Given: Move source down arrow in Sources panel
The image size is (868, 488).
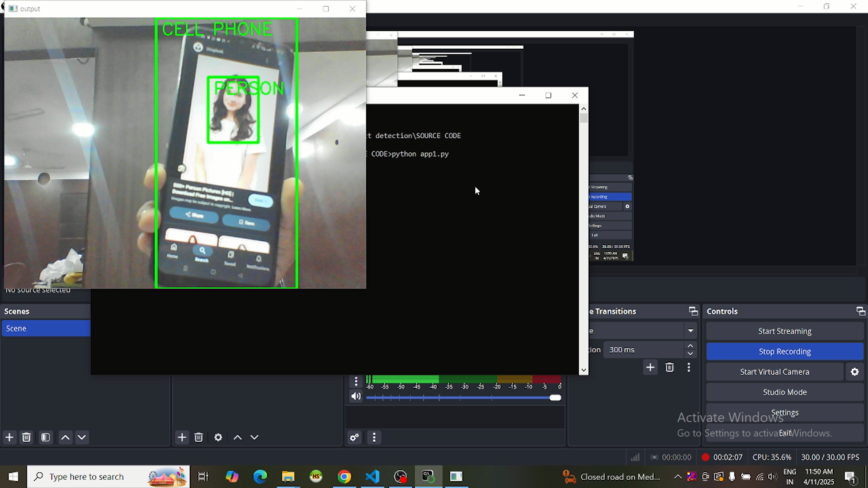Looking at the screenshot, I should (255, 437).
